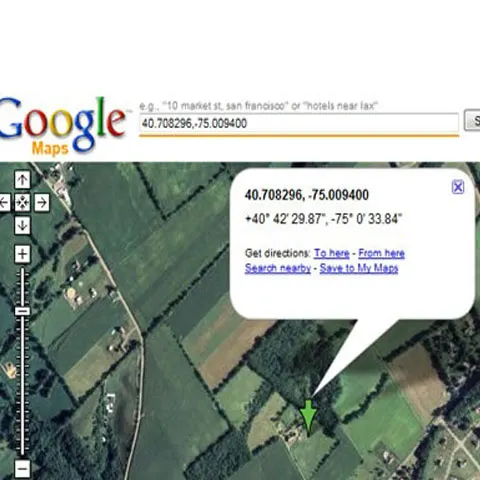Image resolution: width=480 pixels, height=480 pixels.
Task: Pan the map left with the arrow
Action: [x=4, y=202]
